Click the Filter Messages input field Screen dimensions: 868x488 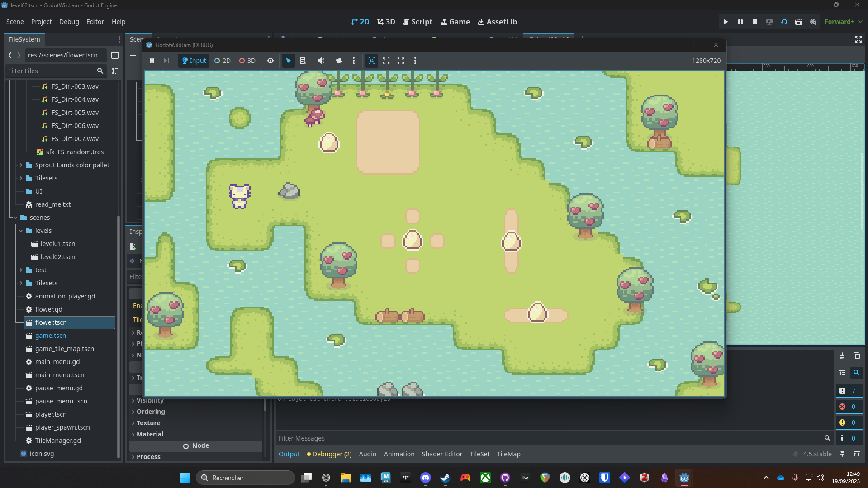547,438
